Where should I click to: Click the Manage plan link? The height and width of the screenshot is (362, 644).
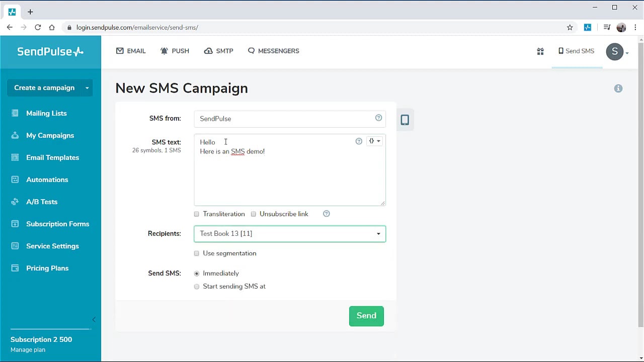pyautogui.click(x=28, y=350)
